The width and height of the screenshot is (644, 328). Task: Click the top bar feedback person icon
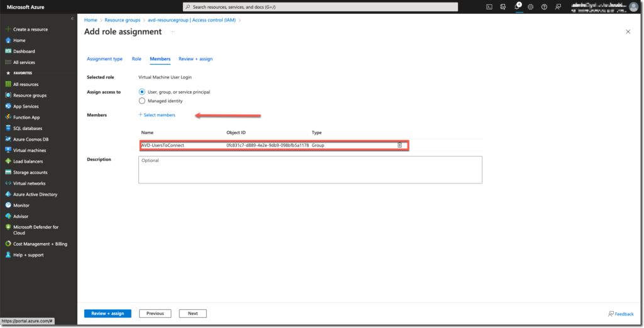click(x=558, y=7)
